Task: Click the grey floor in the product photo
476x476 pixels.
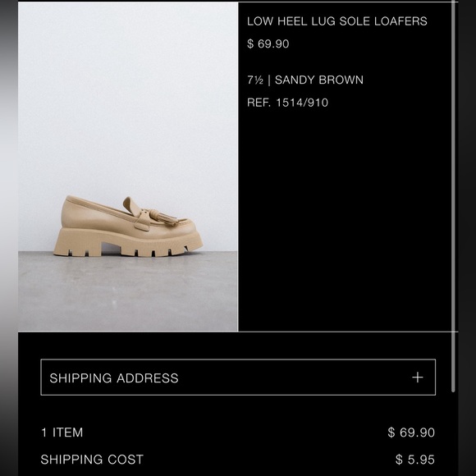Action: click(128, 291)
